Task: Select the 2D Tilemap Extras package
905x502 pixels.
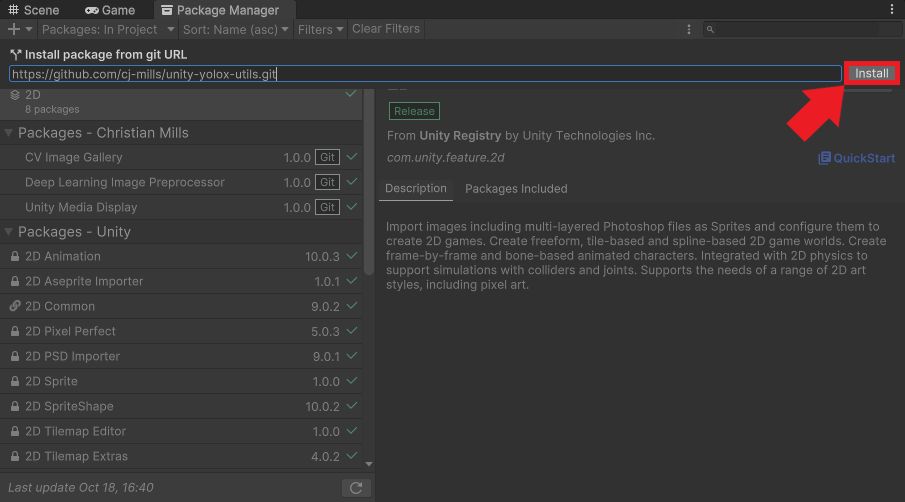Action: (181, 456)
